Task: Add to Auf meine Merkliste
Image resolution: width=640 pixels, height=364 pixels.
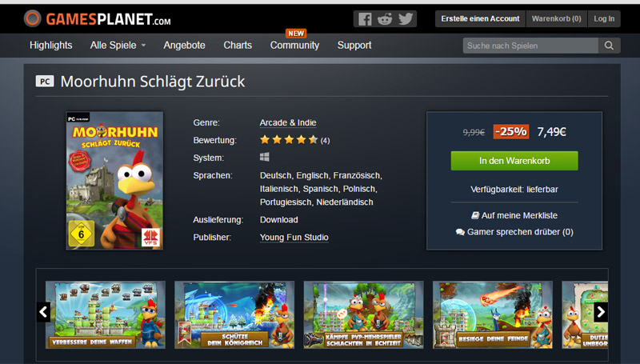Action: 514,215
